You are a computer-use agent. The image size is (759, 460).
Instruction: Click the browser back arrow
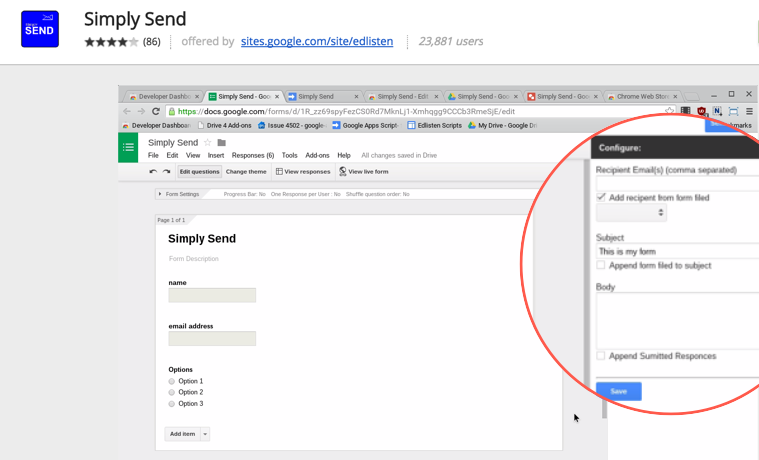[x=127, y=111]
